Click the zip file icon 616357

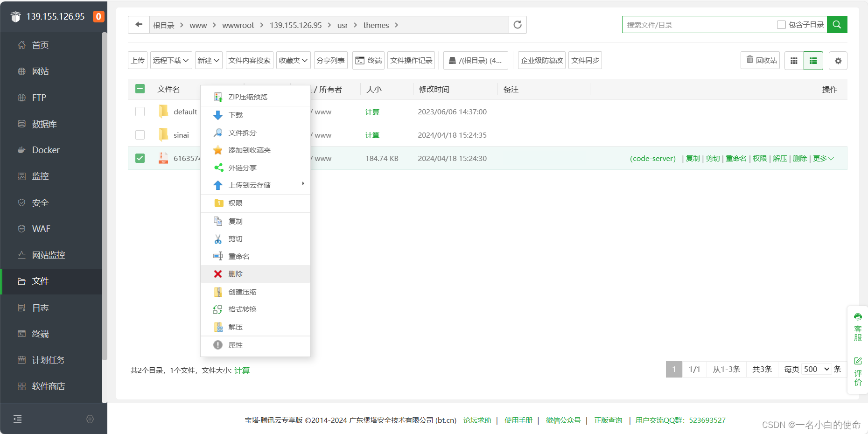[163, 158]
